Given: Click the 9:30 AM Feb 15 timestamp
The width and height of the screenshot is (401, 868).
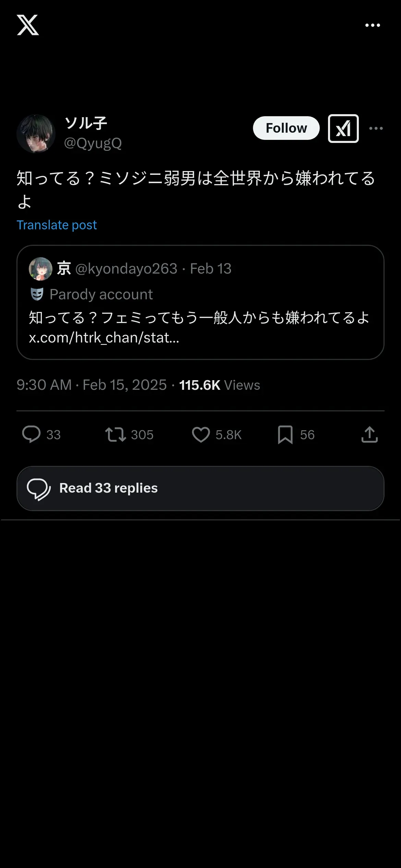Looking at the screenshot, I should point(92,385).
